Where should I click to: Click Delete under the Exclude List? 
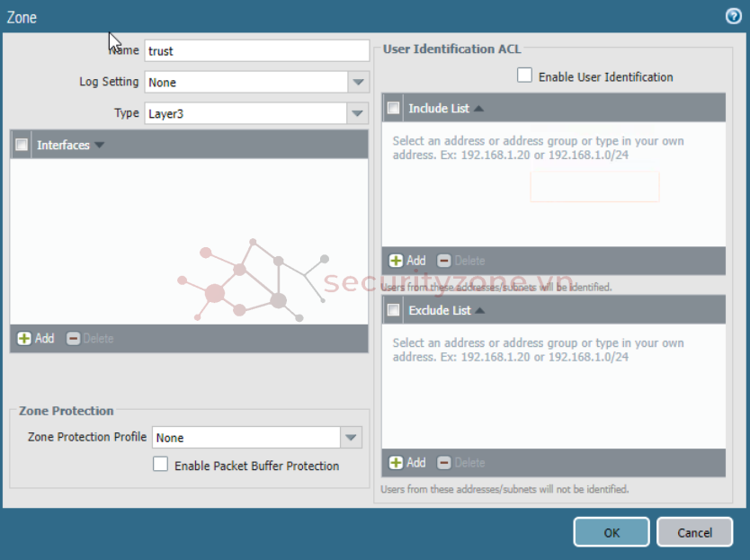click(x=461, y=462)
